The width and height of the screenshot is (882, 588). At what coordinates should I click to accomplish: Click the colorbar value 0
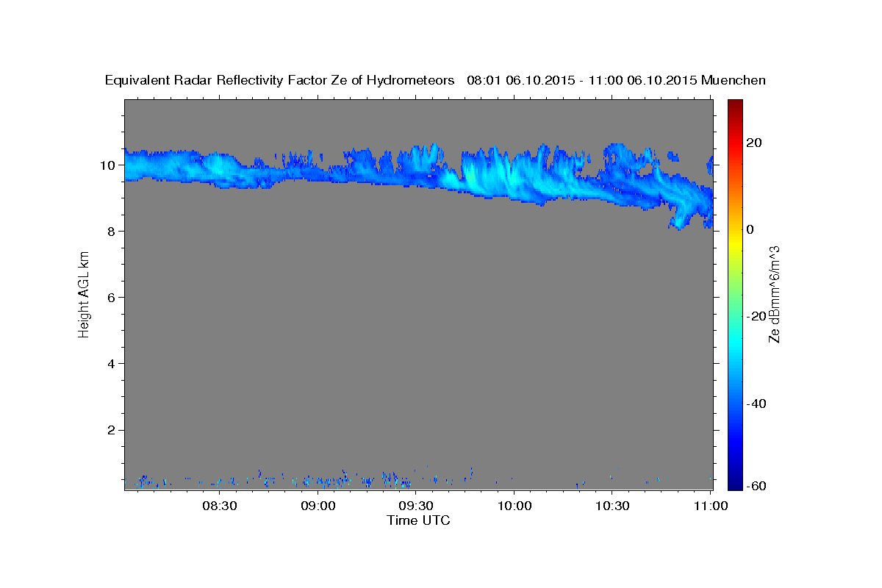coord(750,229)
